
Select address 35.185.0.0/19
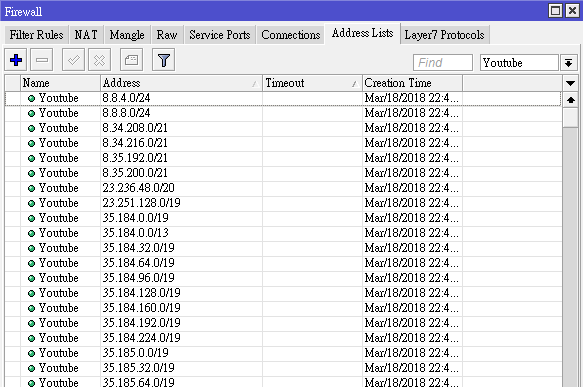283,353
